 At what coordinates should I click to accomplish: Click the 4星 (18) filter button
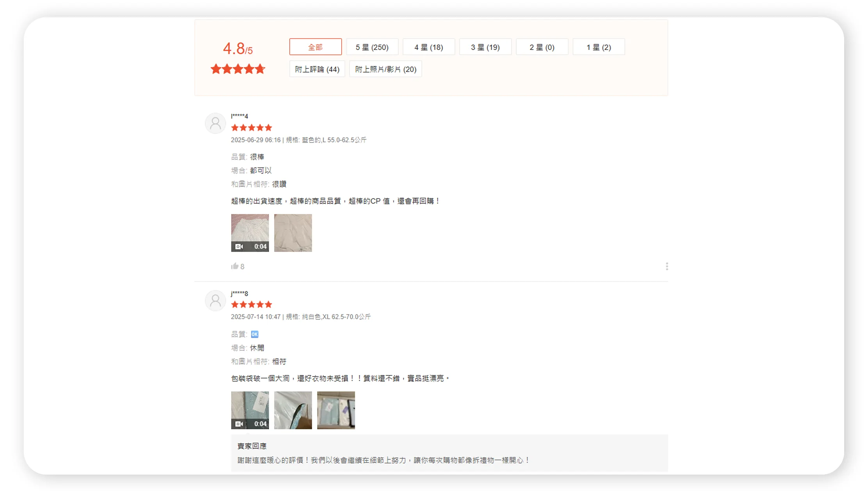pos(428,47)
